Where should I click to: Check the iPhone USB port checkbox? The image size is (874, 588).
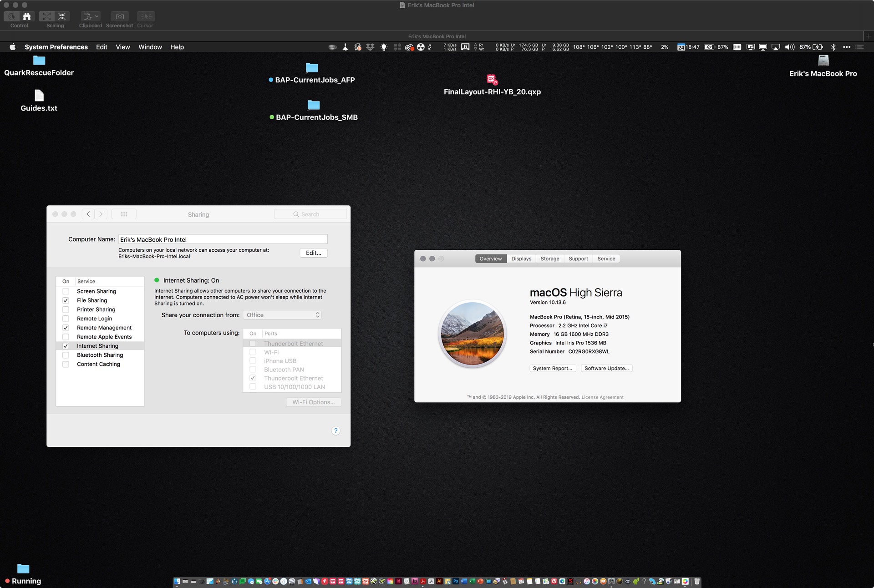click(253, 361)
